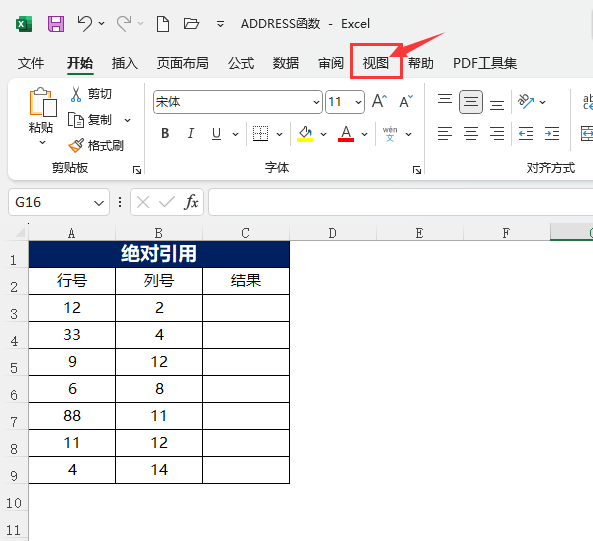Open the font name dropdown 宋体

(238, 102)
